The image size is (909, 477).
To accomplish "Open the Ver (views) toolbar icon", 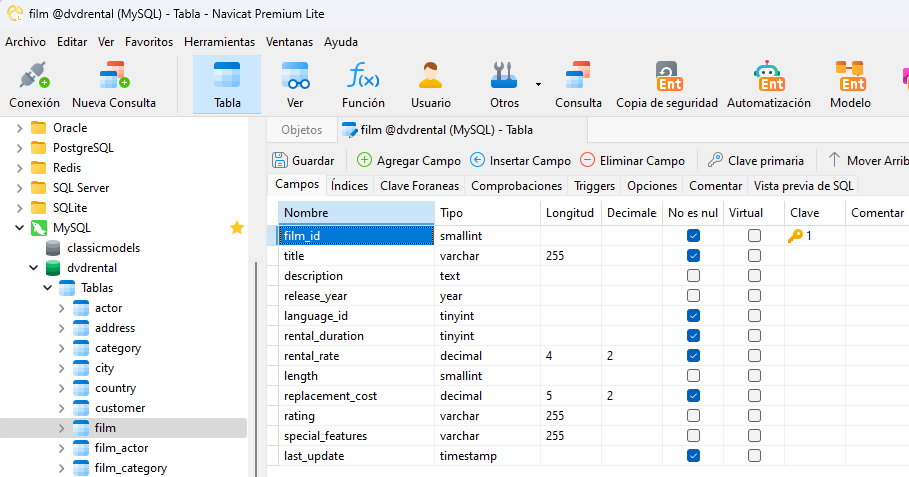I will [295, 75].
